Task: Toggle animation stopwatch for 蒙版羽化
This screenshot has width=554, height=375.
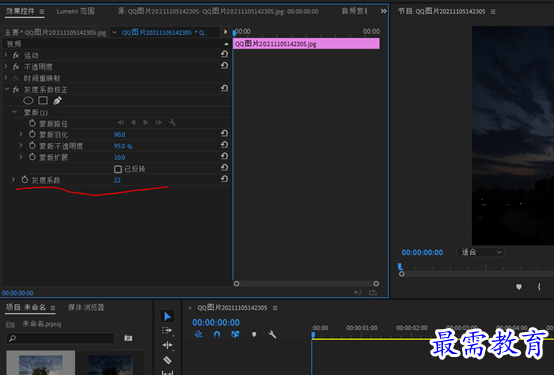Action: pos(32,134)
